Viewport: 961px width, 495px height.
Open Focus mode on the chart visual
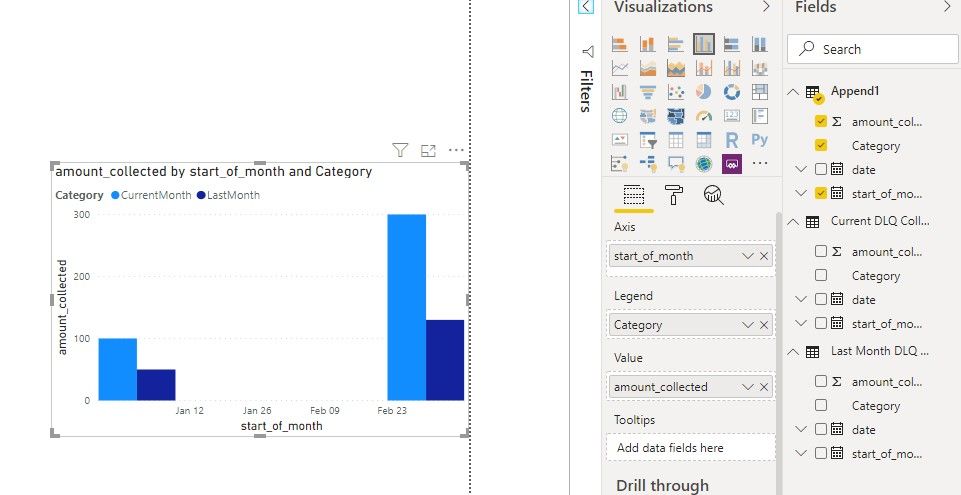[x=428, y=150]
